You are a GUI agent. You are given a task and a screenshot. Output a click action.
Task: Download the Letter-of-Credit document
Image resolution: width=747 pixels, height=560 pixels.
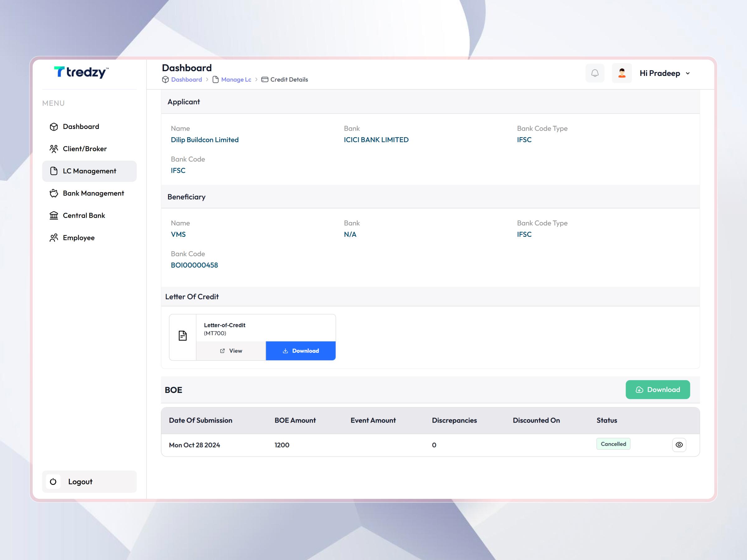click(x=301, y=351)
